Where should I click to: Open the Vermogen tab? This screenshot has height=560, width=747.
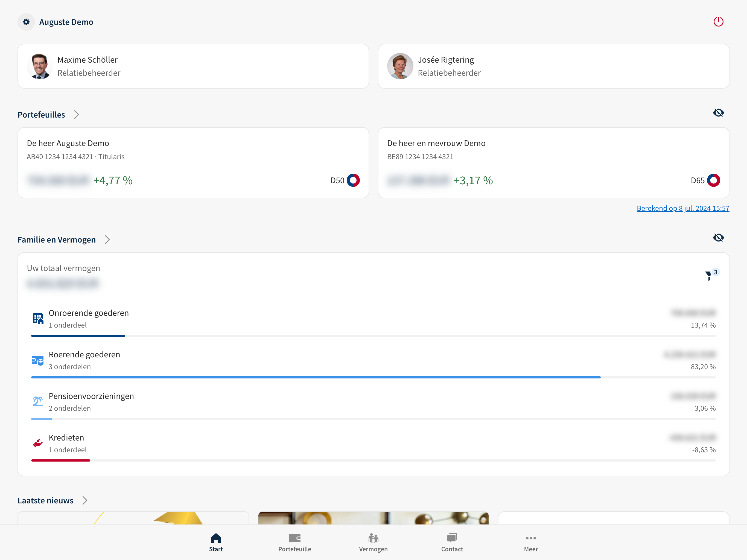pyautogui.click(x=373, y=542)
